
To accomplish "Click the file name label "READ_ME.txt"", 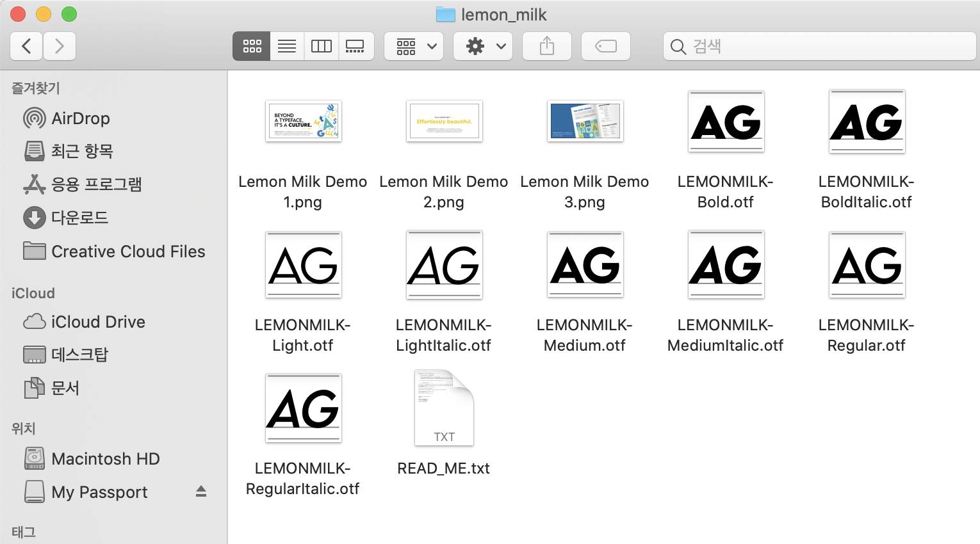I will [444, 468].
